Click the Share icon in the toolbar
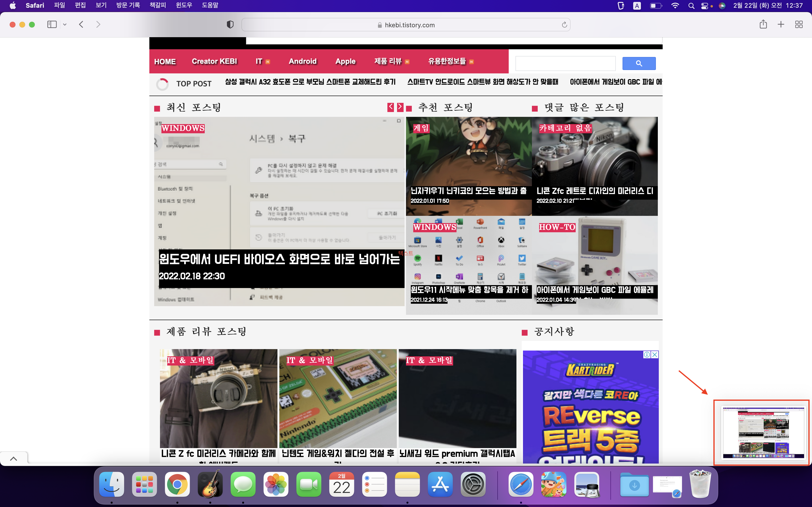This screenshot has width=812, height=507. pos(763,24)
